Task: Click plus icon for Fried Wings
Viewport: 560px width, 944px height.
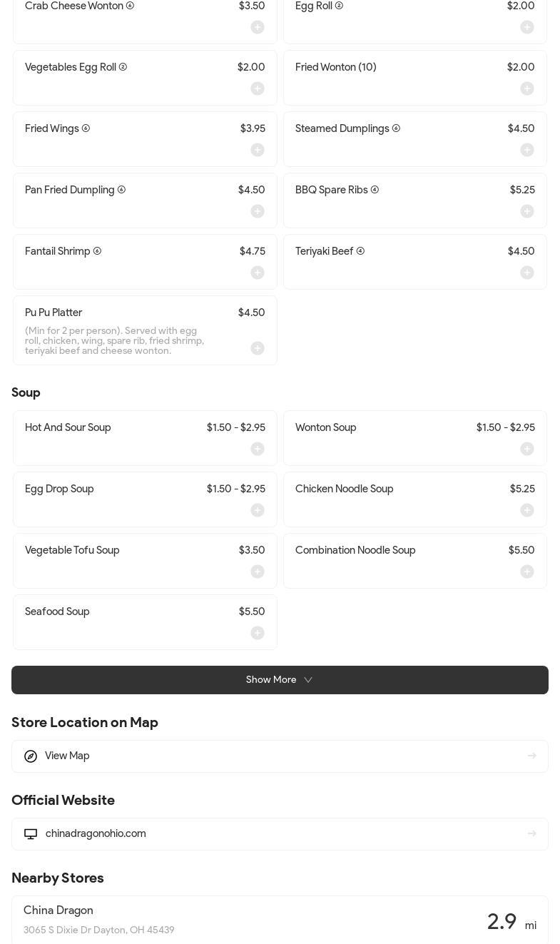Action: tap(258, 150)
